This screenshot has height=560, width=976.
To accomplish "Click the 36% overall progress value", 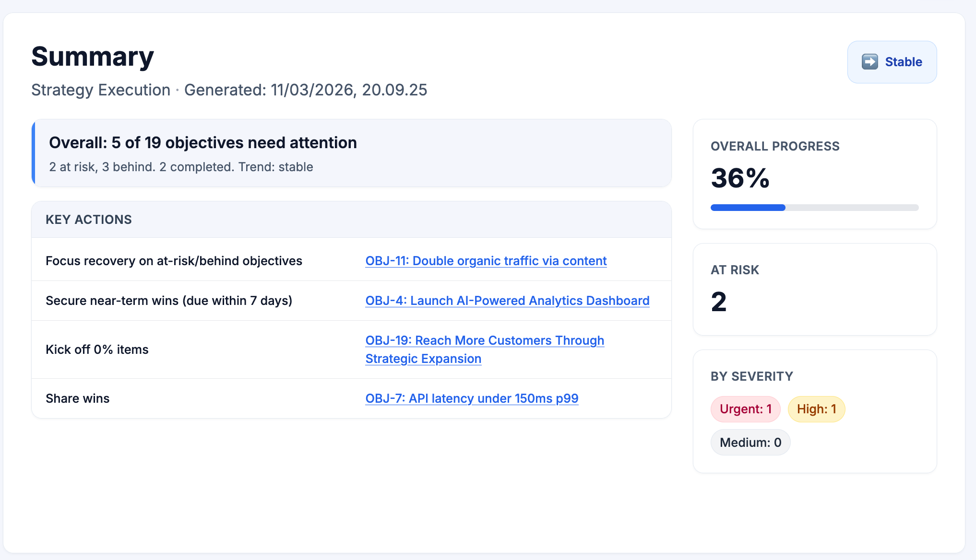I will coord(740,178).
